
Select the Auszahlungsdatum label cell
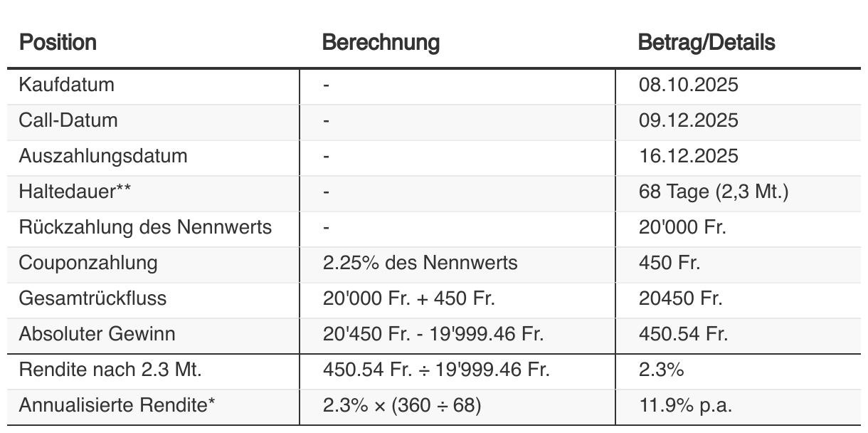click(103, 156)
